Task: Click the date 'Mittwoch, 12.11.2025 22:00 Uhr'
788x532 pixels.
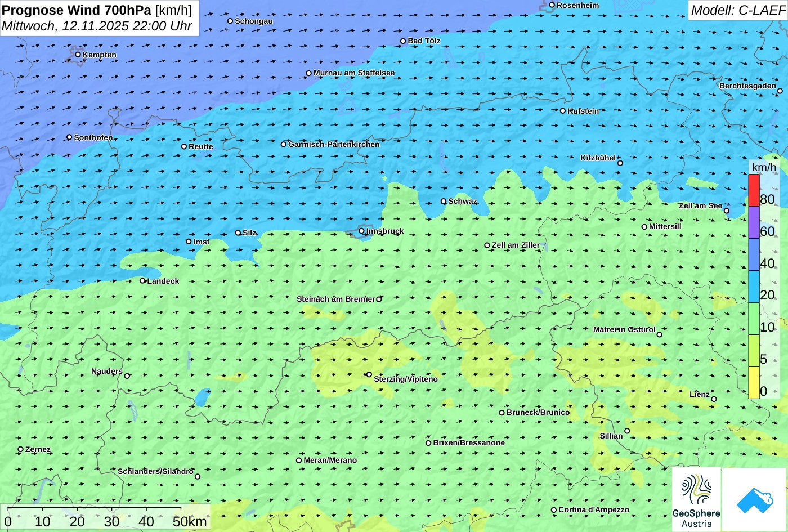Action: tap(97, 26)
